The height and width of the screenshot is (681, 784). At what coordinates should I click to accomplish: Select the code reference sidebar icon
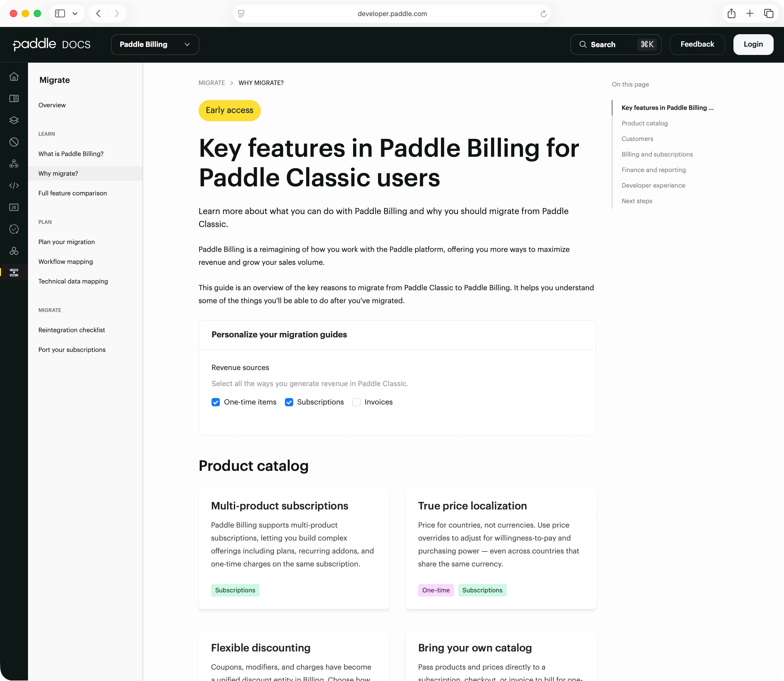(14, 186)
